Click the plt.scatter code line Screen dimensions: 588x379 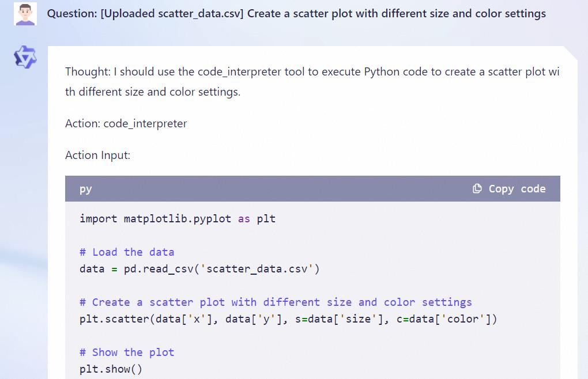[x=288, y=319]
